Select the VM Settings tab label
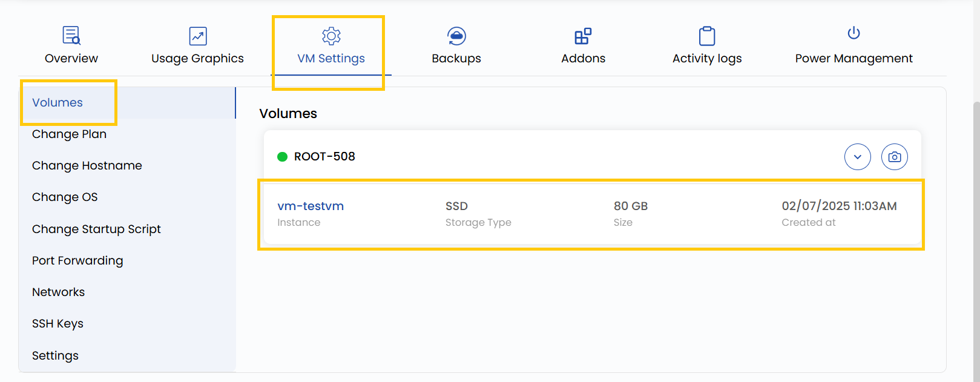Viewport: 980px width, 382px height. click(x=331, y=58)
